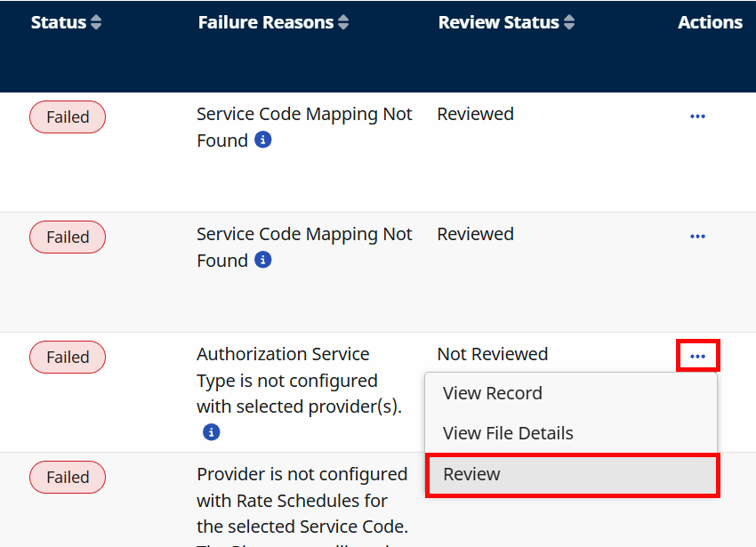Show info for first Service Code Mapping failure
This screenshot has width=756, height=547.
click(262, 141)
